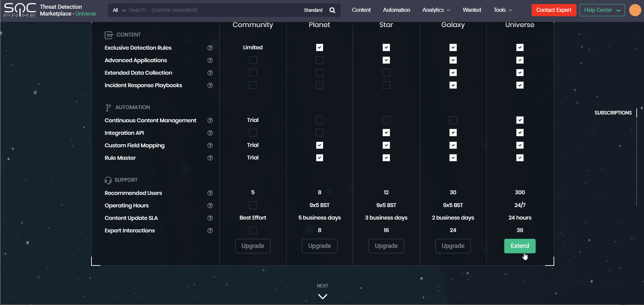This screenshot has height=305, width=644.
Task: Expand the Analytics dropdown menu
Action: 436,10
